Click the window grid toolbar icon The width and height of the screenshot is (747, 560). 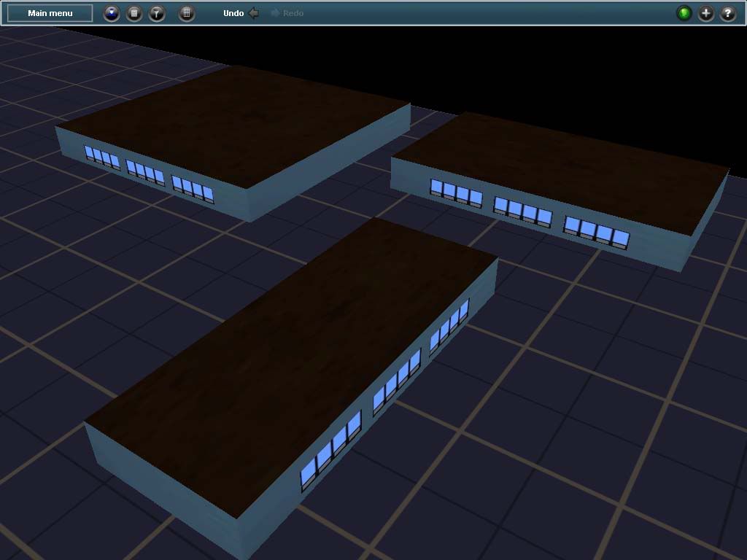click(187, 13)
